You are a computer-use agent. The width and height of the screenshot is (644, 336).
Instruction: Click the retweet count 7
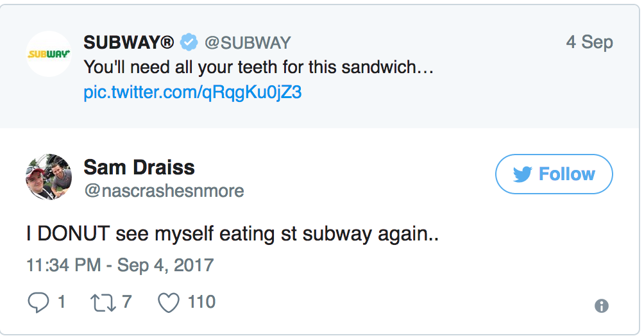click(x=126, y=302)
